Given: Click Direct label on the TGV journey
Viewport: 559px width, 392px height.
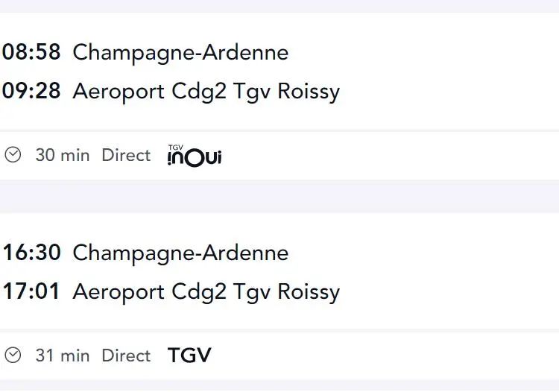Looking at the screenshot, I should click(126, 355).
